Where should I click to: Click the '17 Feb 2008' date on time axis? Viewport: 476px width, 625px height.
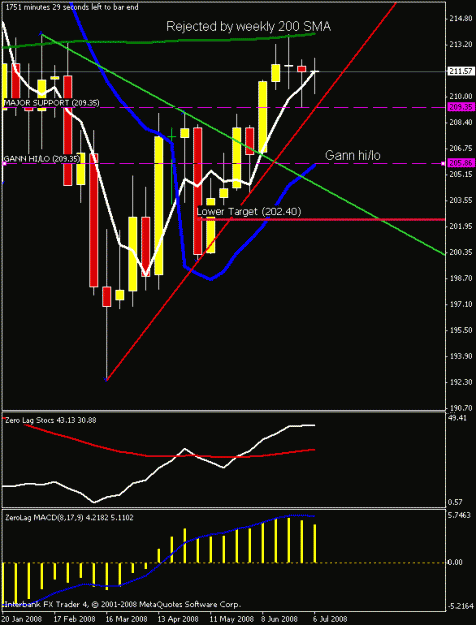click(75, 619)
